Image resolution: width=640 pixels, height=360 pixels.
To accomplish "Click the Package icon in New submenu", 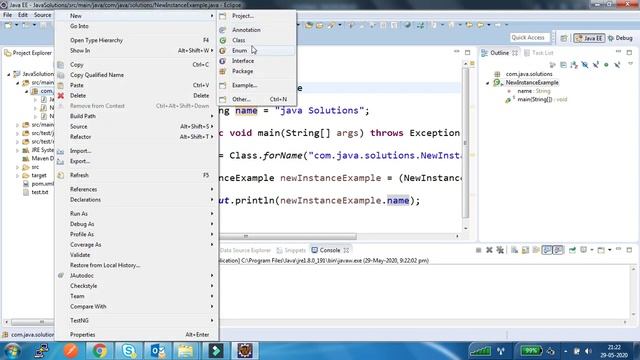I will 223,71.
